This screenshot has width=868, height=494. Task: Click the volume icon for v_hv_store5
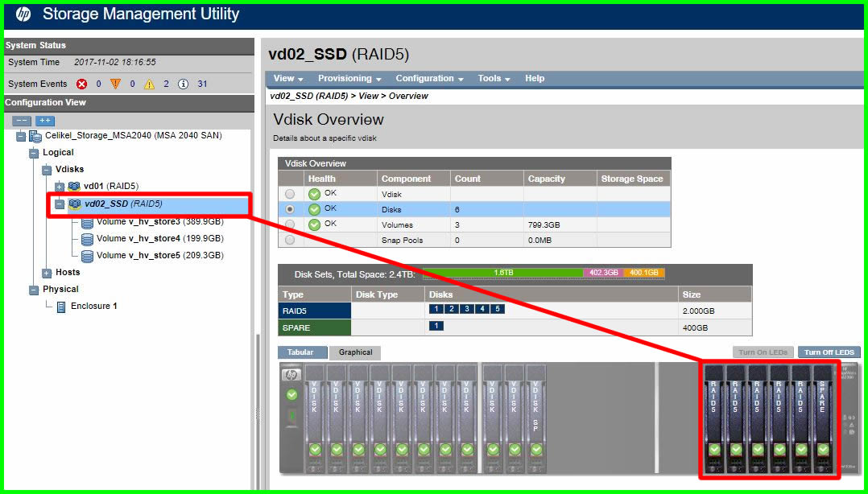(87, 256)
